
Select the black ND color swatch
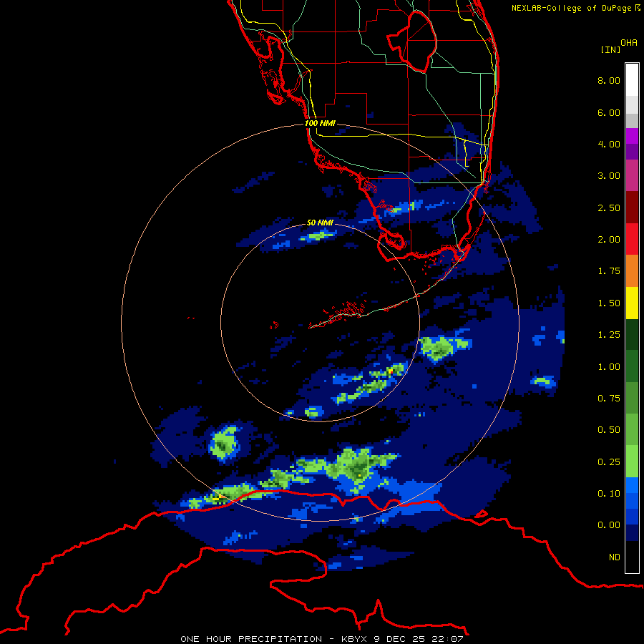(x=632, y=557)
